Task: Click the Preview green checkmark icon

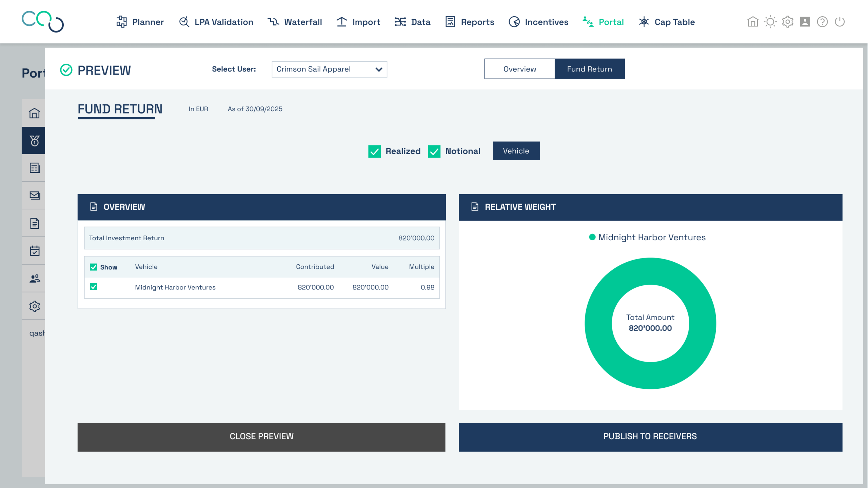Action: click(66, 70)
